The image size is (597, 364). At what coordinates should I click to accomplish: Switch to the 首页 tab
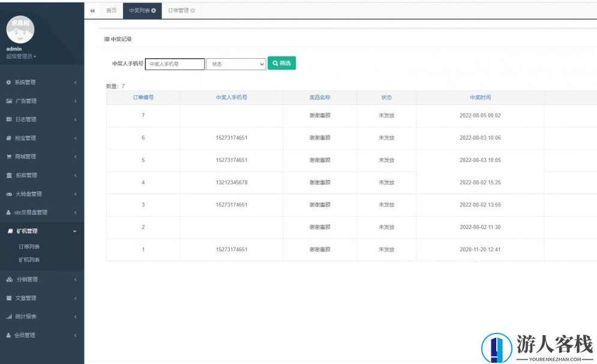point(111,11)
